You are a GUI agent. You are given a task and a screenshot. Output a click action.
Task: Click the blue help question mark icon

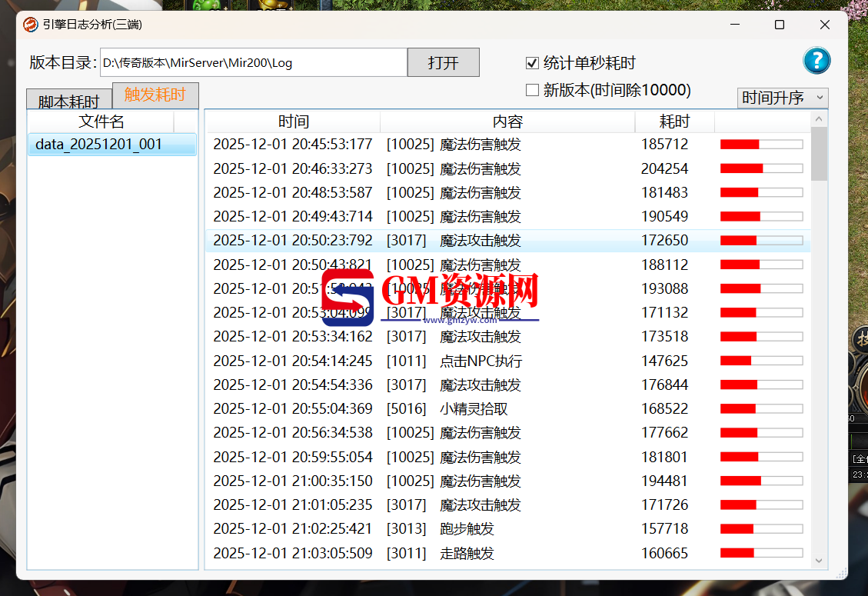point(816,61)
